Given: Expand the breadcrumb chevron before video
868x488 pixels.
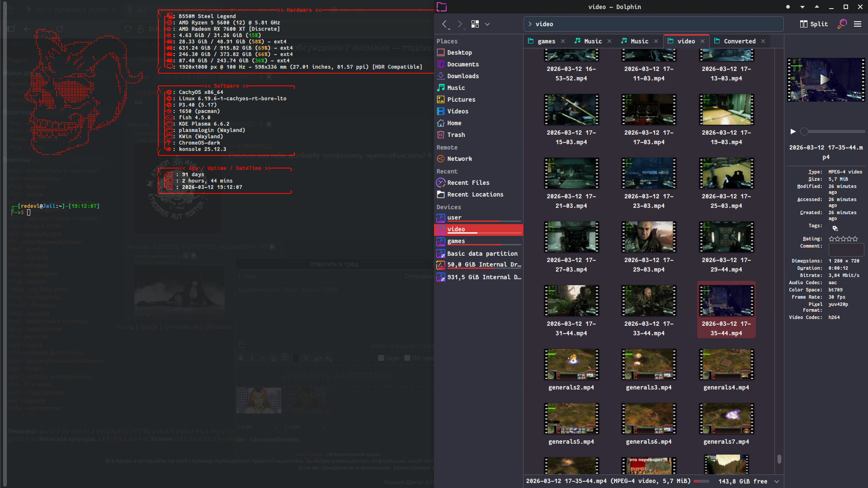Looking at the screenshot, I should tap(530, 24).
